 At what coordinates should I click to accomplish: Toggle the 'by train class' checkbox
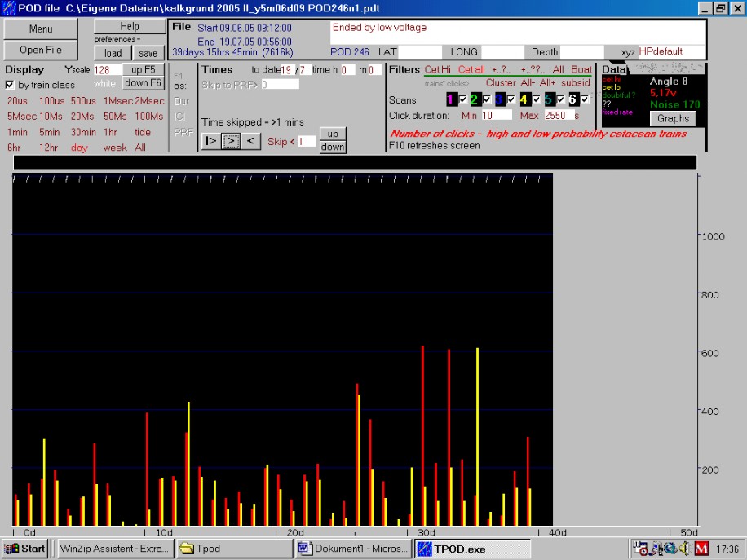[10, 85]
